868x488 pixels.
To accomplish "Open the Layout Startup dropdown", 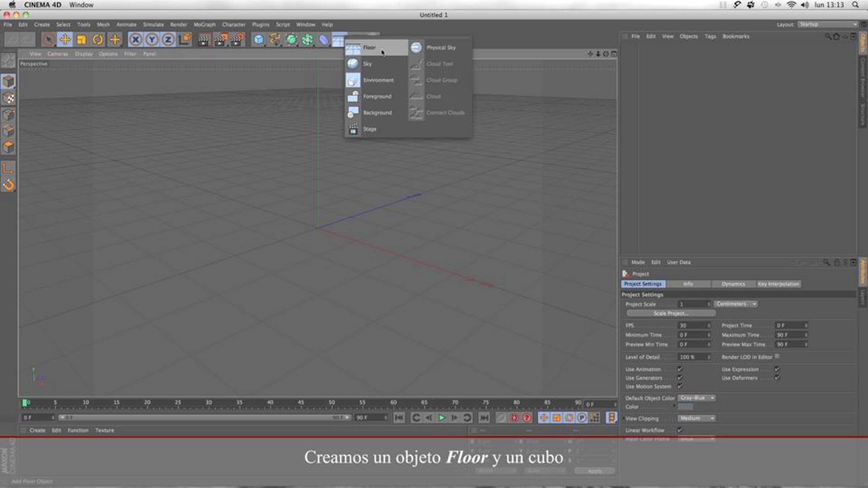I will tap(827, 24).
